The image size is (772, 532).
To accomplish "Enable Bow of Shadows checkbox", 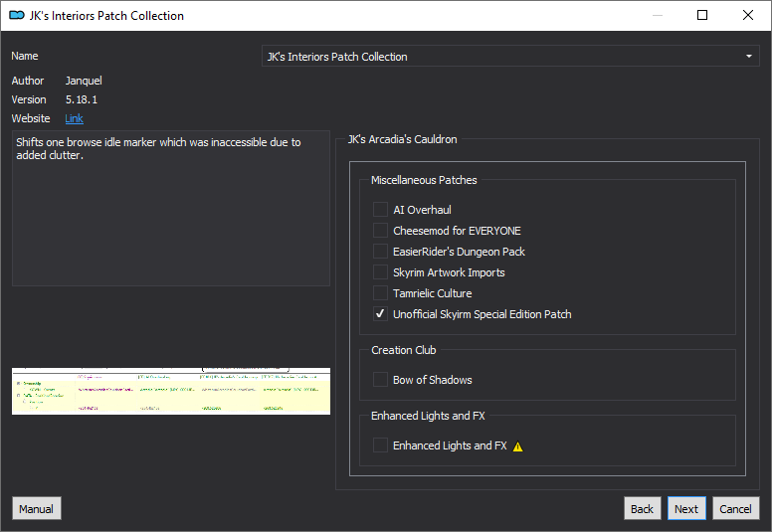I will (380, 380).
